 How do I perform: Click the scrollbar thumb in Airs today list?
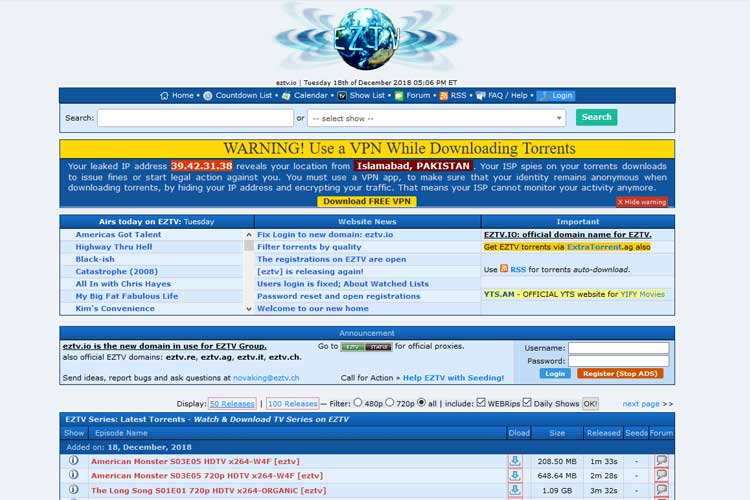[249, 245]
